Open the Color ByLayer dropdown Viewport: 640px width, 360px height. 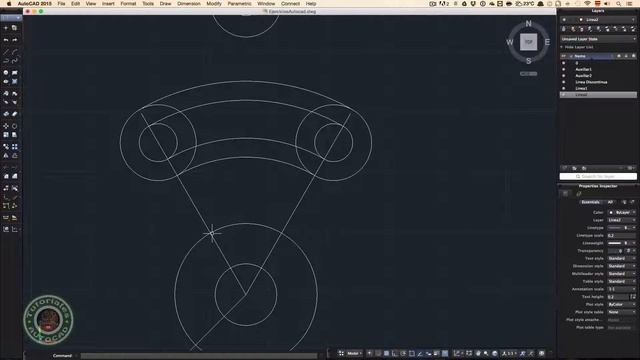pyautogui.click(x=622, y=213)
